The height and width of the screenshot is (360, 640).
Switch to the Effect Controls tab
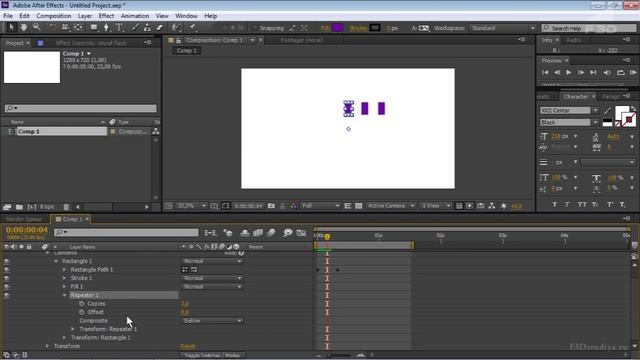tap(91, 43)
